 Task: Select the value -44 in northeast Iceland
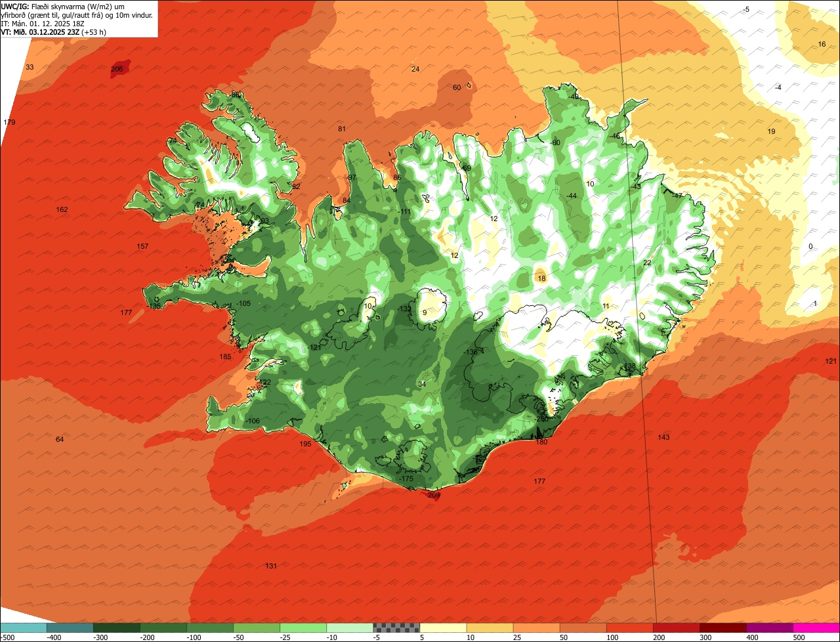point(571,196)
